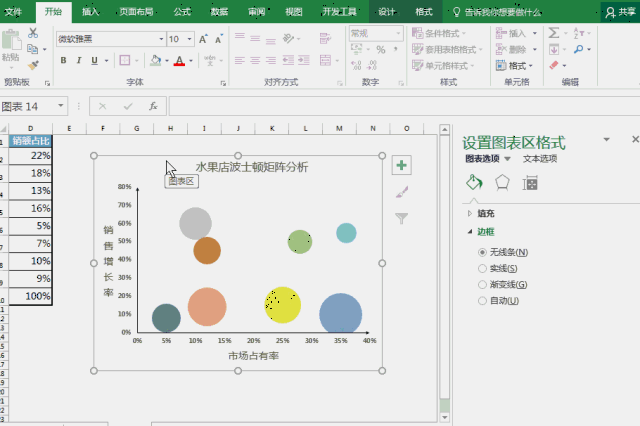Viewport: 640px width, 426px height.
Task: Select the cell showing 22%
Action: pyautogui.click(x=30, y=155)
